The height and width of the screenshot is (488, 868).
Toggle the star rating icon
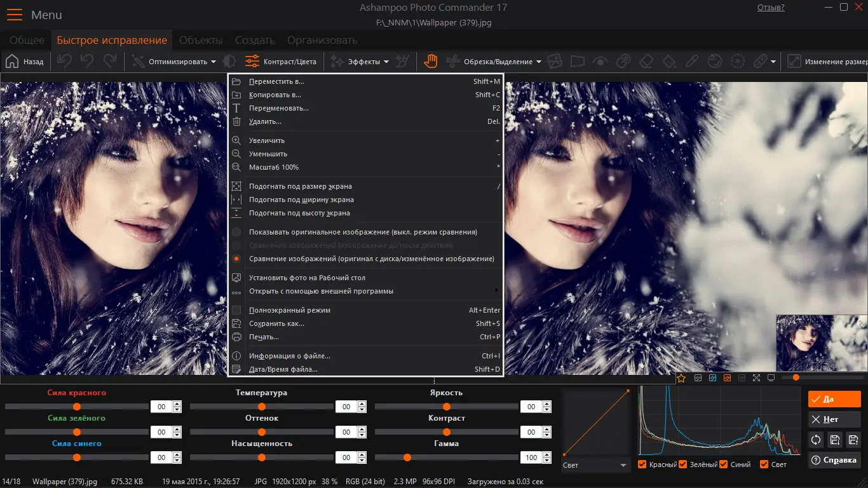[x=681, y=377]
